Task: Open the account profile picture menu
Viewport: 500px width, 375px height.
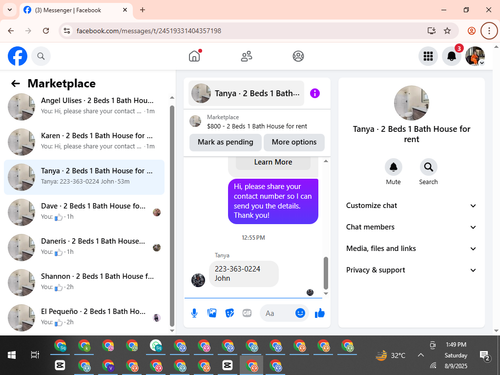Action: click(x=475, y=56)
